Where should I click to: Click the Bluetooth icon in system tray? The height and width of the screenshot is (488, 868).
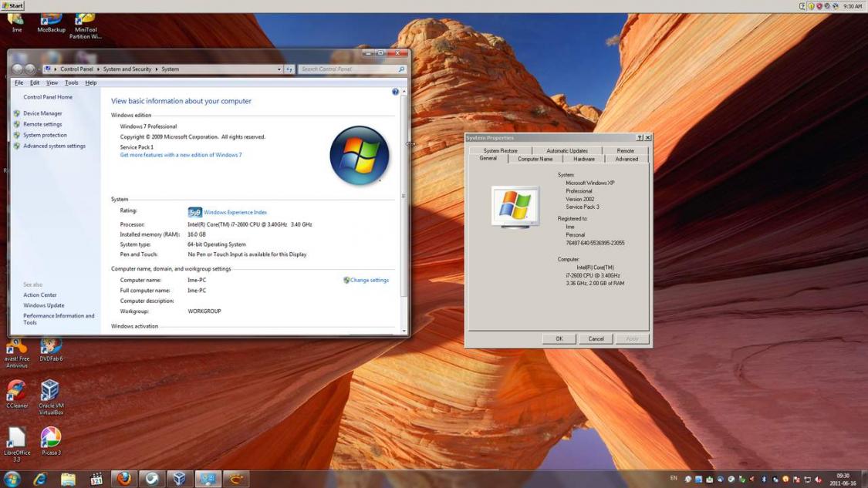coord(764,480)
